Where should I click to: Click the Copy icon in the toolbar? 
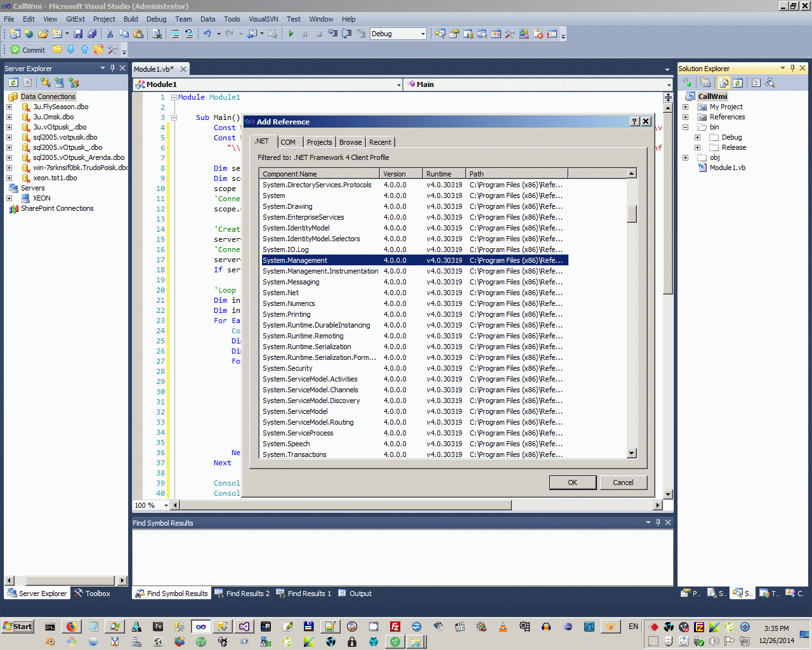pos(124,34)
